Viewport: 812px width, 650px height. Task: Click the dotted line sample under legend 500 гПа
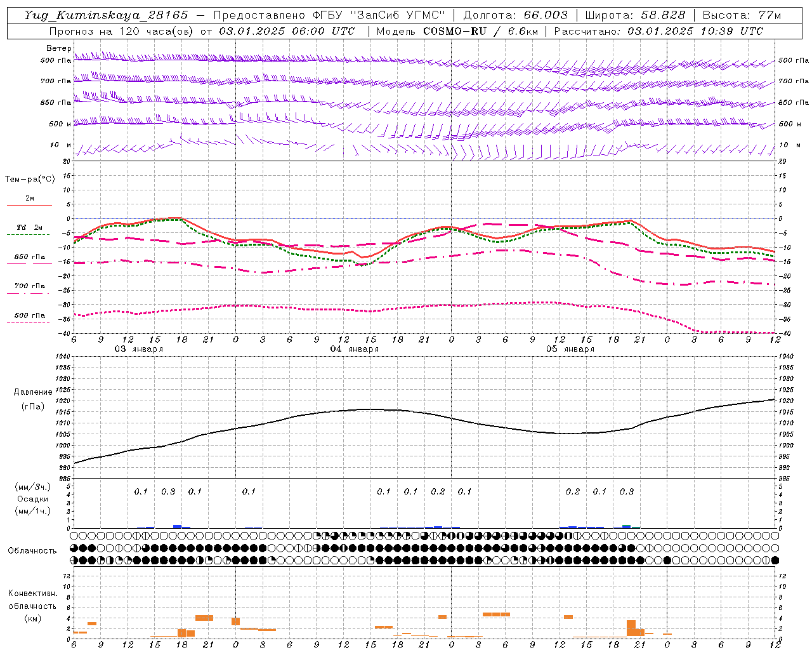(29, 322)
